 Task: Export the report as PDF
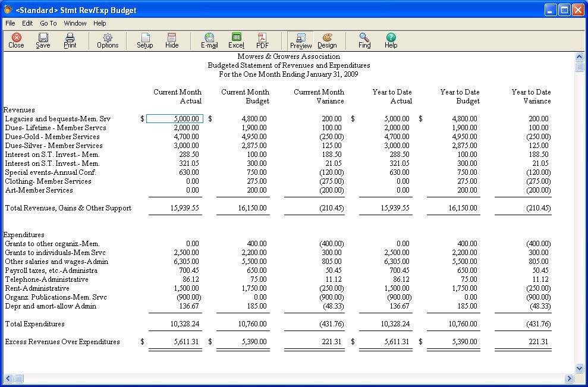[262, 40]
